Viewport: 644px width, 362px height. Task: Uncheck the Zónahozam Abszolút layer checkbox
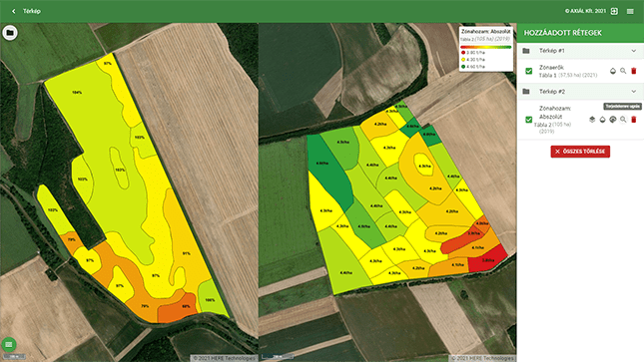[529, 120]
